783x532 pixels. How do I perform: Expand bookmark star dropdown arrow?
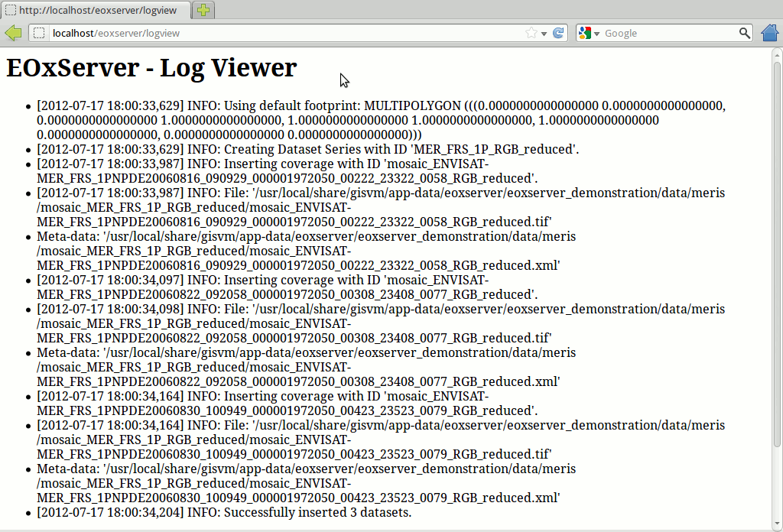click(544, 34)
